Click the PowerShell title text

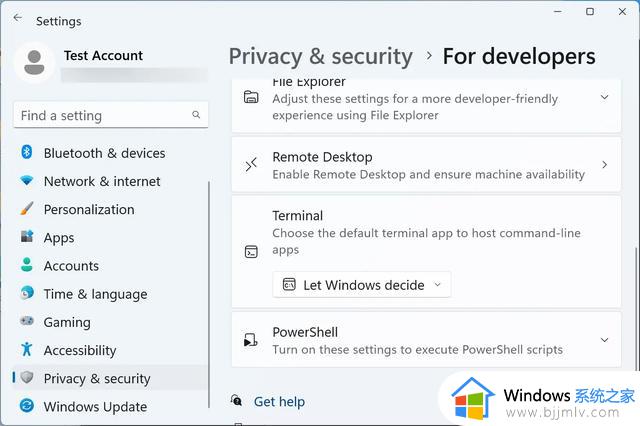coord(305,332)
